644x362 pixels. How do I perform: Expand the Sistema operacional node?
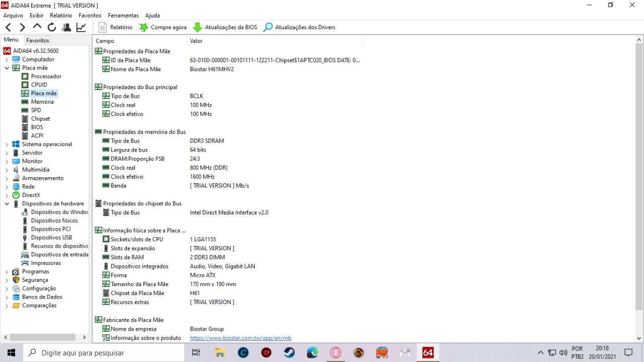pyautogui.click(x=7, y=144)
